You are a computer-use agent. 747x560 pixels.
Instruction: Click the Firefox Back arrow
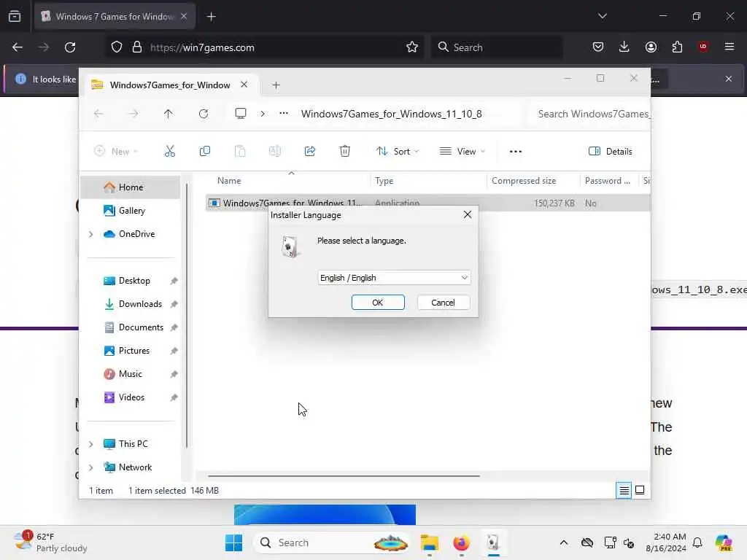click(x=18, y=47)
